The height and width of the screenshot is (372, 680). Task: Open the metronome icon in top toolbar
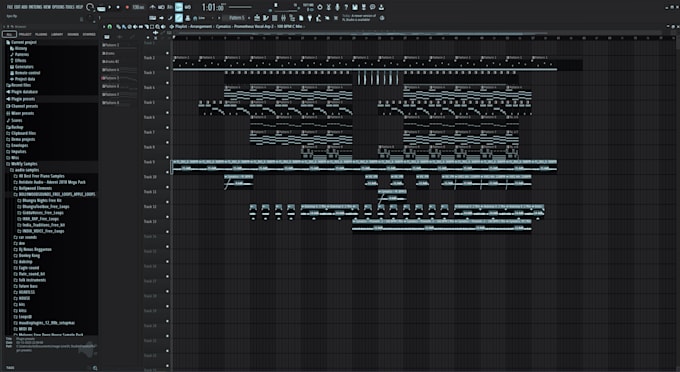[x=153, y=7]
